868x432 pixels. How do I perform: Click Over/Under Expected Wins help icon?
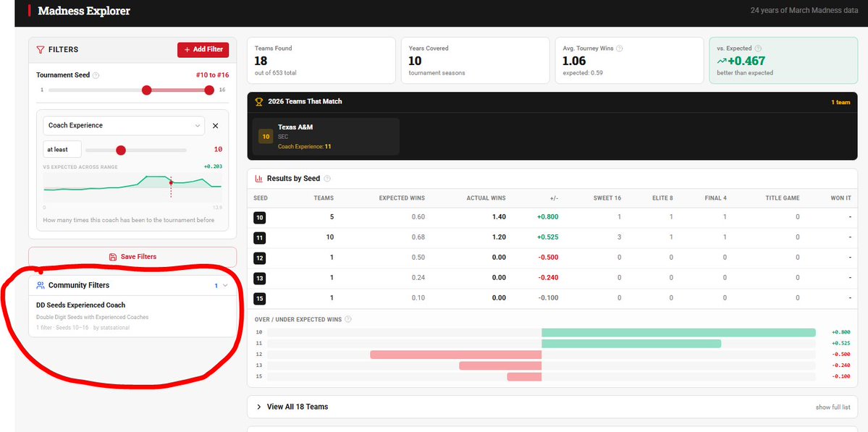pos(347,319)
